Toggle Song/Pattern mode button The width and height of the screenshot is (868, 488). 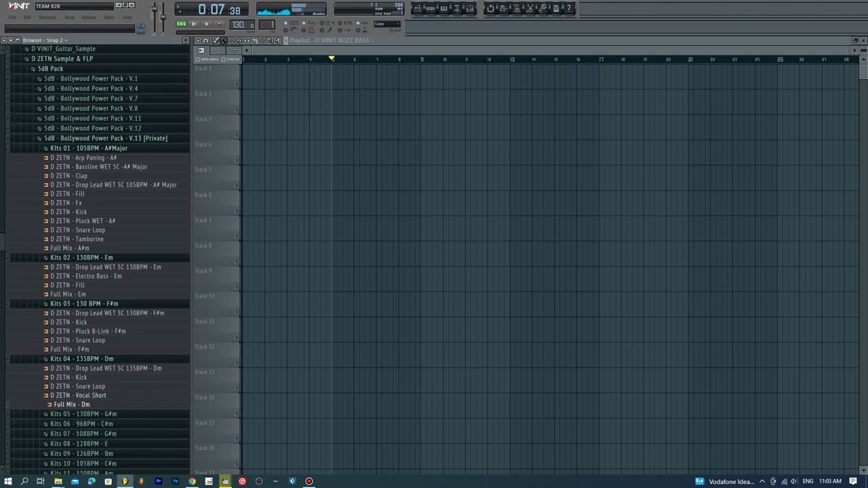pos(181,24)
